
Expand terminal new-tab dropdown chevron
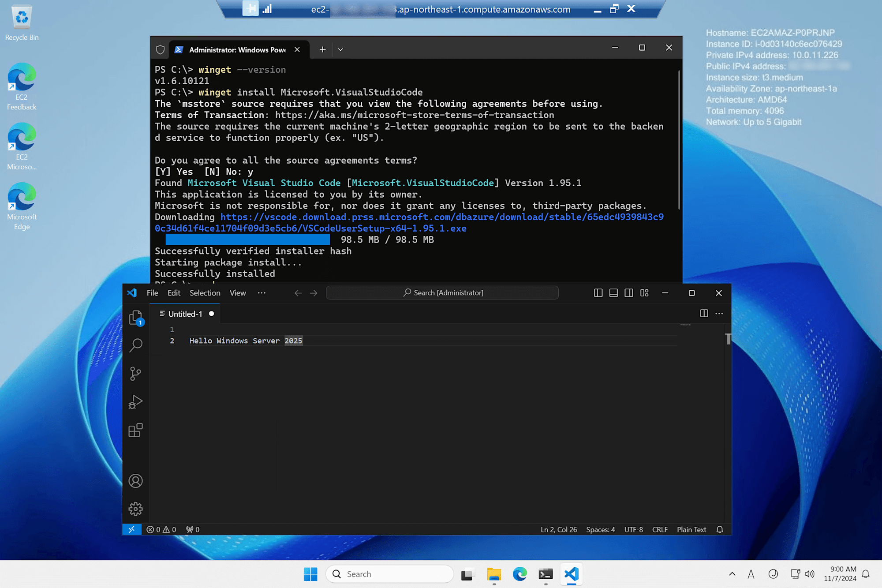[x=340, y=49]
